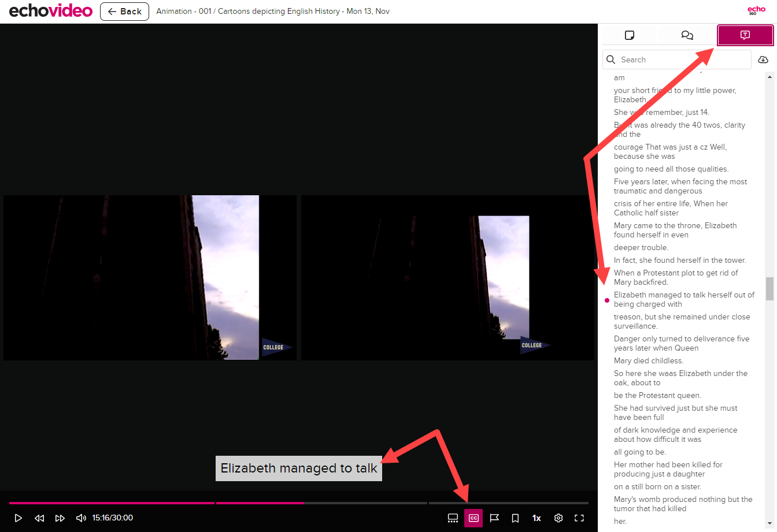Click the Back button

(124, 11)
